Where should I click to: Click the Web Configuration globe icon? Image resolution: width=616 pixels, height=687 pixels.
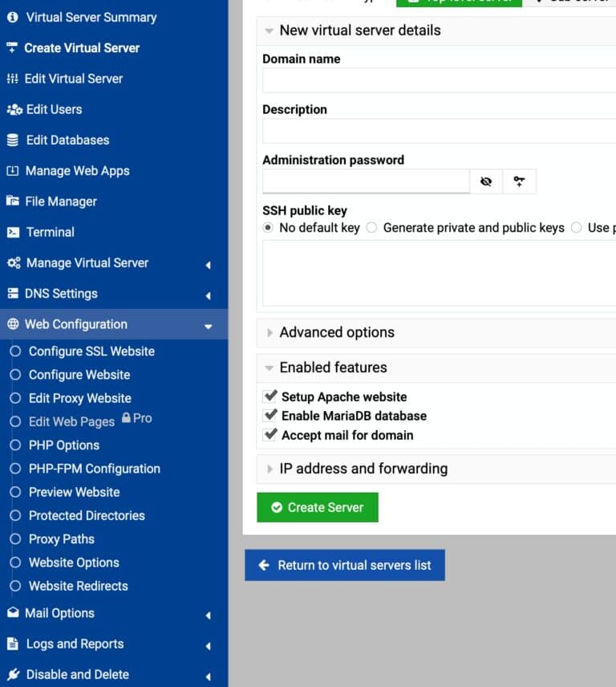tap(12, 324)
